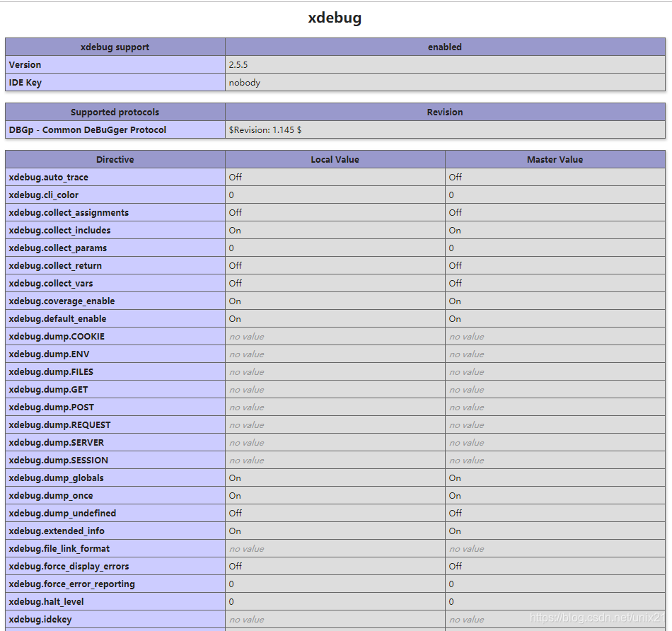
Task: Click local value 0 for xdebug.cli_color
Action: click(x=231, y=195)
